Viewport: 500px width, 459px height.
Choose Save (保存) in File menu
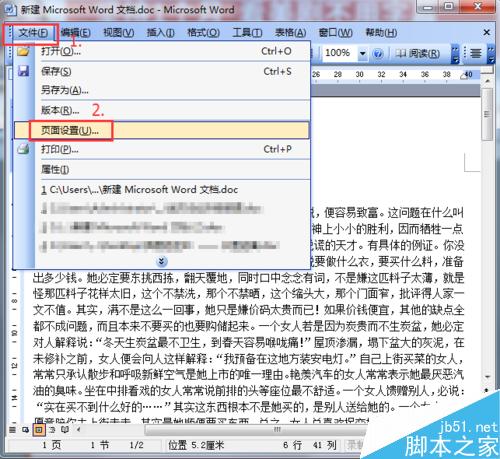point(161,71)
